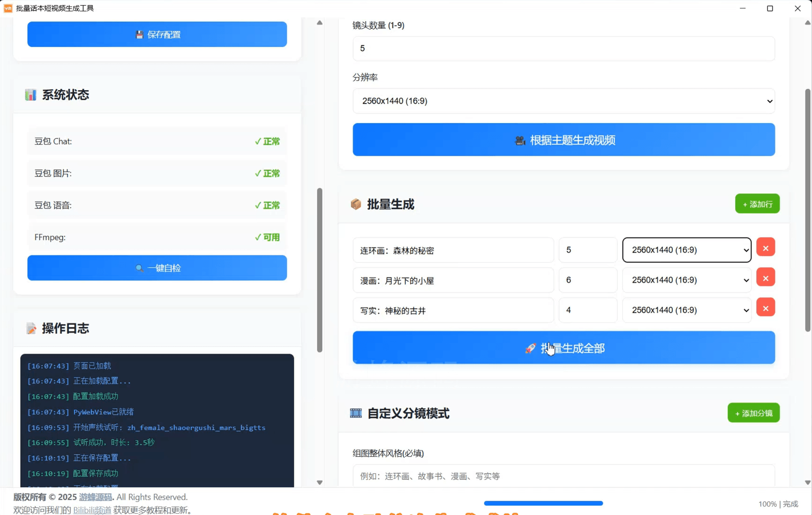
Task: Open resolution dropdown for 月光下的小屋 row
Action: pyautogui.click(x=686, y=280)
